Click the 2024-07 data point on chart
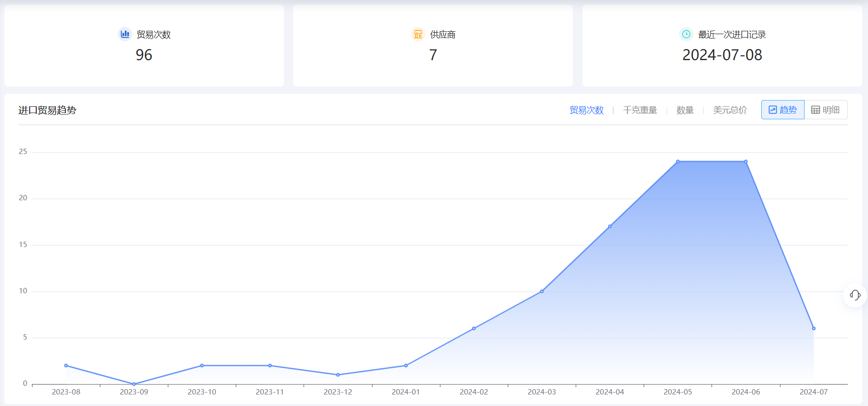The image size is (868, 406). click(814, 329)
